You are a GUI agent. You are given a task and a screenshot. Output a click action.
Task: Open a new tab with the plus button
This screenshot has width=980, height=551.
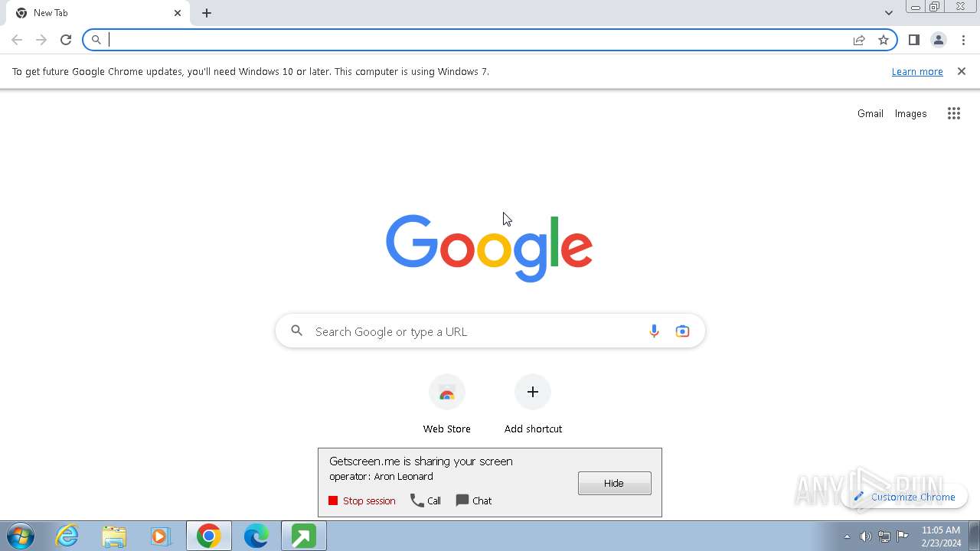(207, 13)
